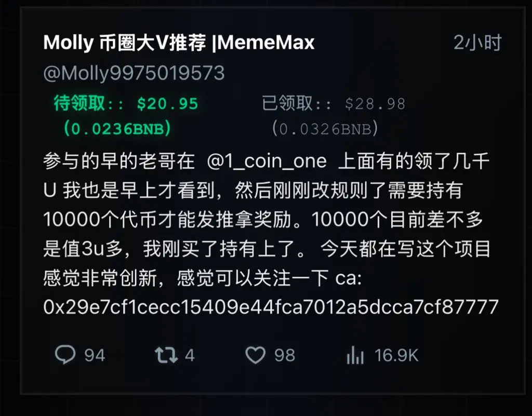Open Molly 币圈大V推荐 profile name

(x=125, y=43)
